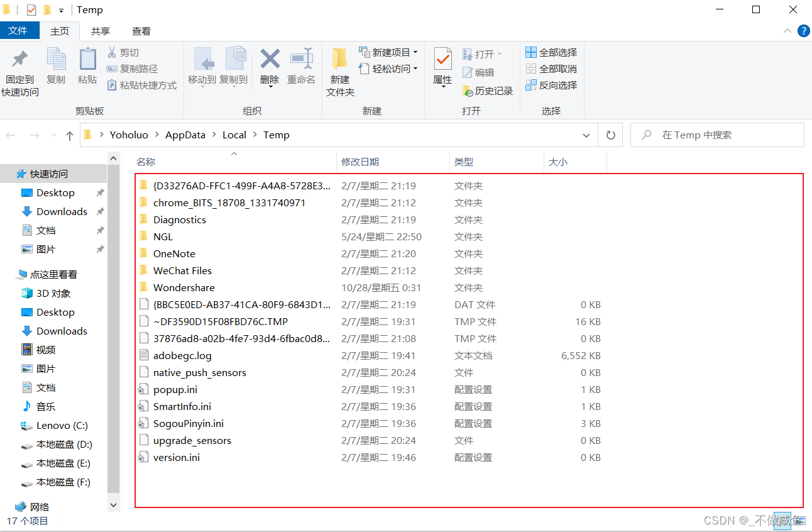Select the version.ini file
The height and width of the screenshot is (532, 812).
coord(176,457)
